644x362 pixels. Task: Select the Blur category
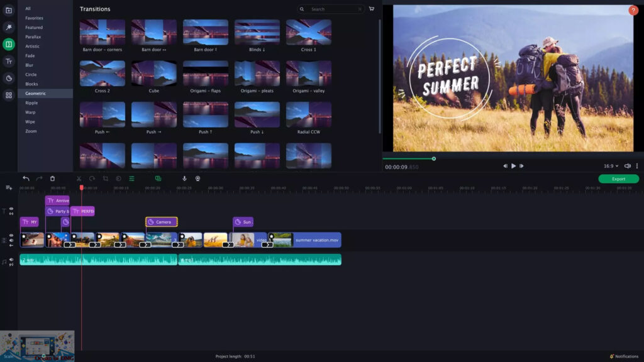(x=29, y=65)
